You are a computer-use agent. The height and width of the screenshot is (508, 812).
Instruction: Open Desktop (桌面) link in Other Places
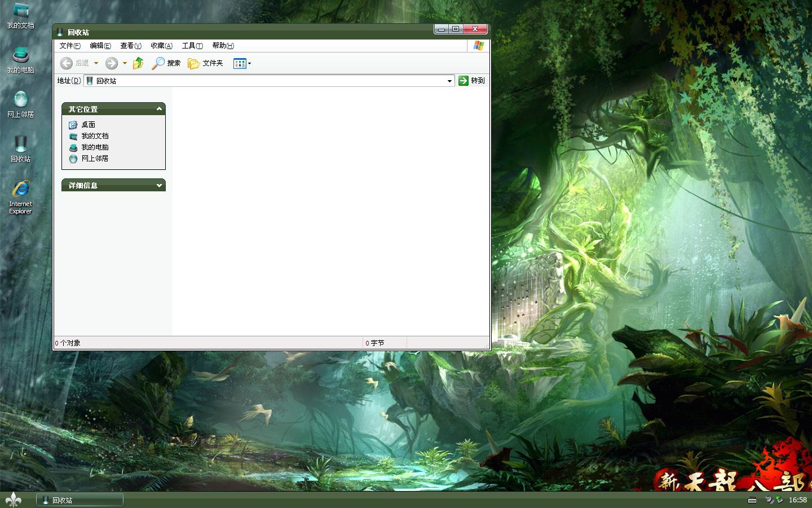89,125
